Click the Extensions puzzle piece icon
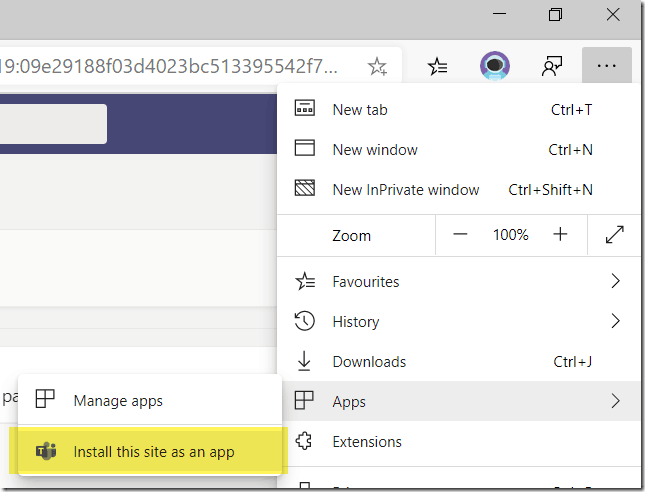This screenshot has width=645, height=492. [305, 442]
